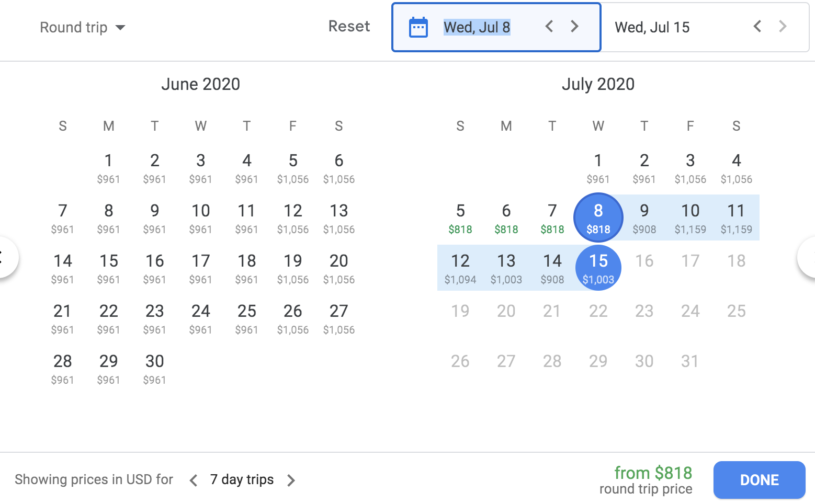Image resolution: width=815 pixels, height=504 pixels.
Task: Click the DONE button
Action: pos(759,479)
